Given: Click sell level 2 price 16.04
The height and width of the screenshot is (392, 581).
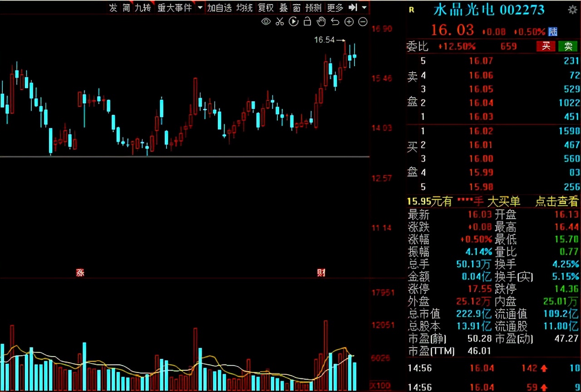Looking at the screenshot, I should pos(481,103).
